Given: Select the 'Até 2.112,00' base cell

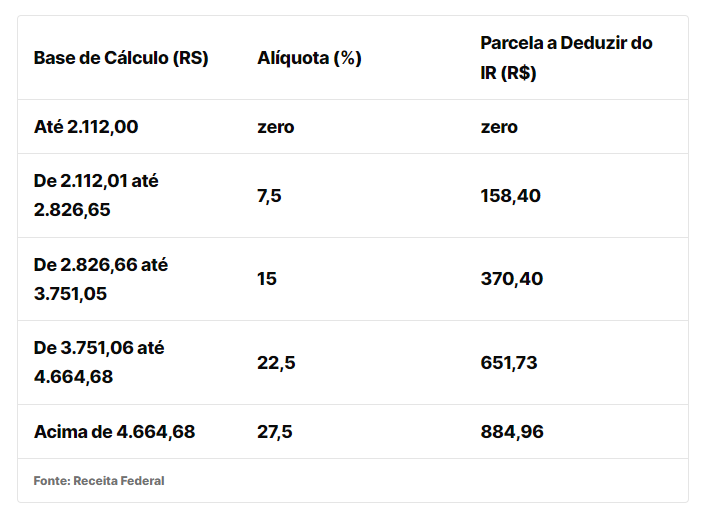Looking at the screenshot, I should click(86, 127).
